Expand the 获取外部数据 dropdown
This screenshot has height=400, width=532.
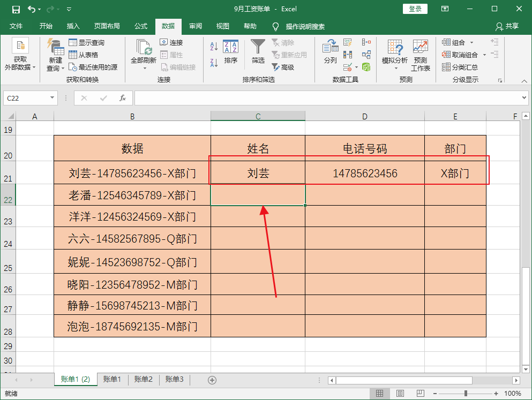coord(20,69)
